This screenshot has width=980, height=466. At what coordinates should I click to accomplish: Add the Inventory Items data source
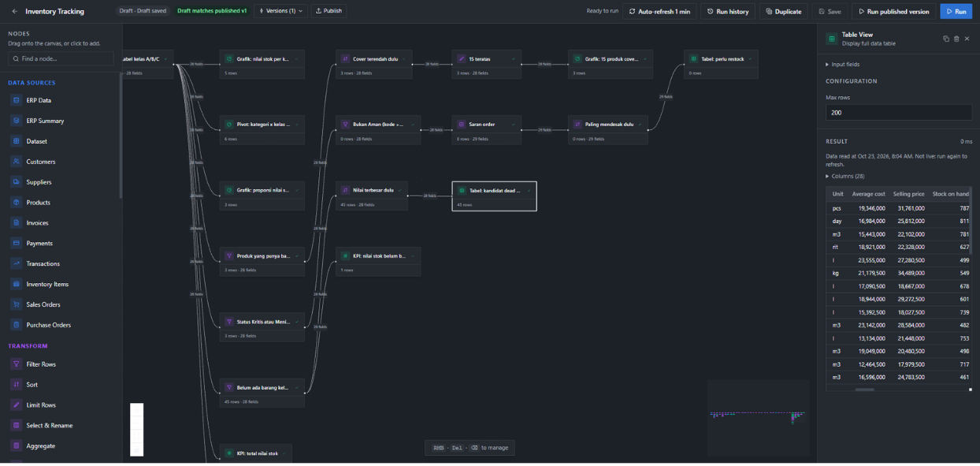pos(61,284)
